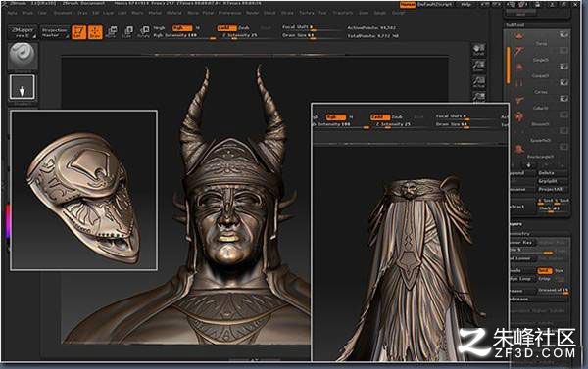Activate the Move transform tool
The width and height of the screenshot is (588, 369).
pos(112,32)
